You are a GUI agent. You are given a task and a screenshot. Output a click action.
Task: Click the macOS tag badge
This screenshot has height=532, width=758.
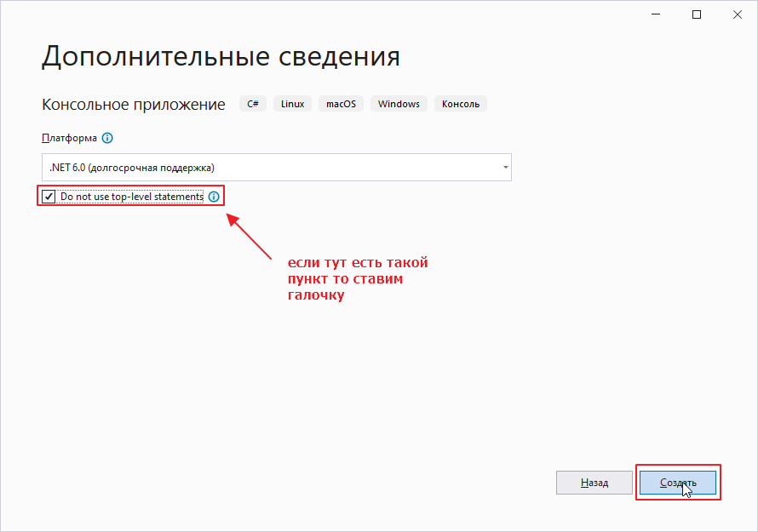342,104
